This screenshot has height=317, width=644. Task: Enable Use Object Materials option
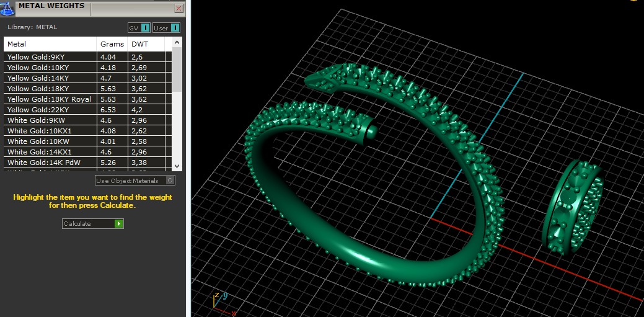[x=135, y=181]
